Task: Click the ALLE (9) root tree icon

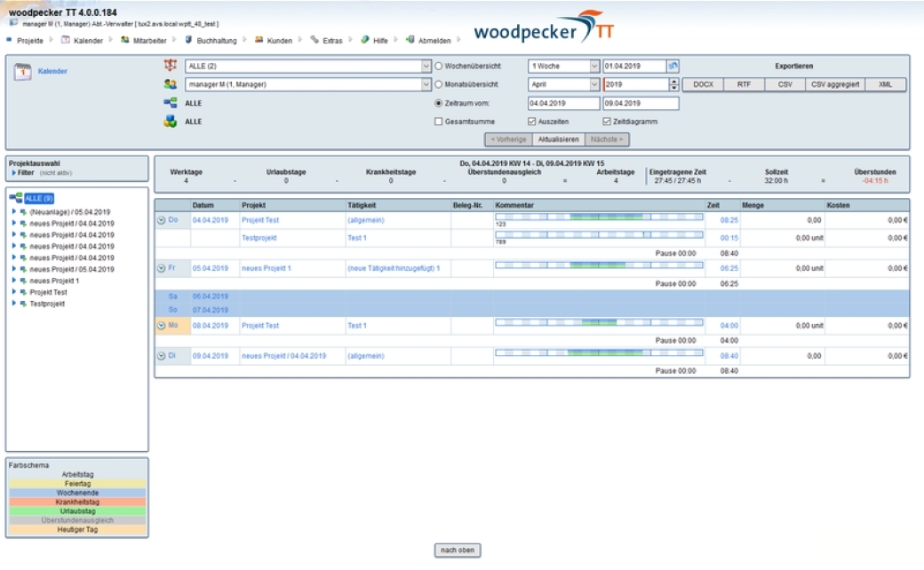Action: click(16, 198)
